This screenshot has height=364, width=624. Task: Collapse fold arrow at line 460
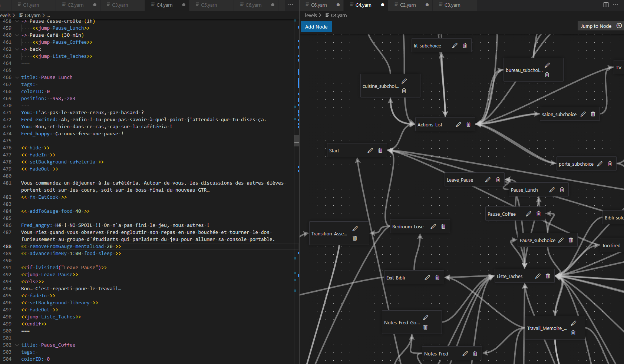coord(17,35)
